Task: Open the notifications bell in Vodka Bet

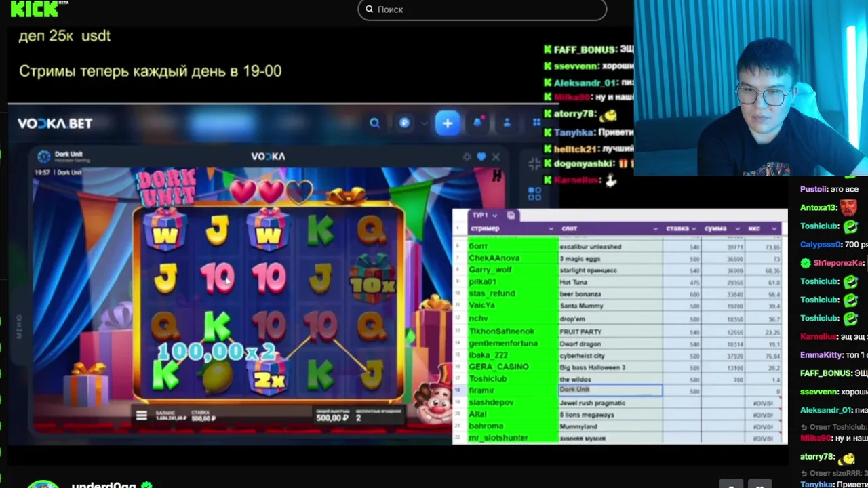Action: click(478, 123)
